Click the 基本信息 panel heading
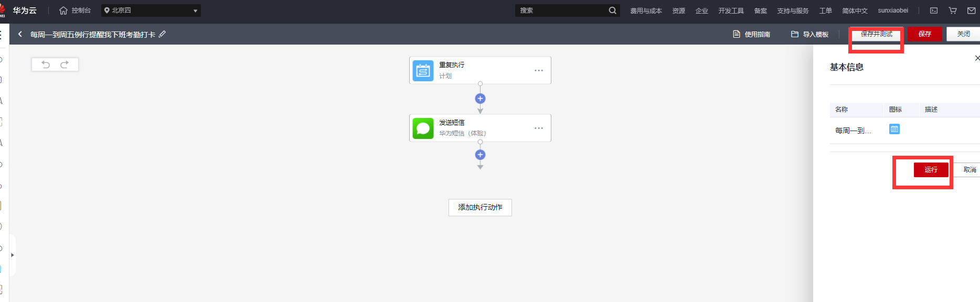The width and height of the screenshot is (980, 302). click(x=847, y=67)
